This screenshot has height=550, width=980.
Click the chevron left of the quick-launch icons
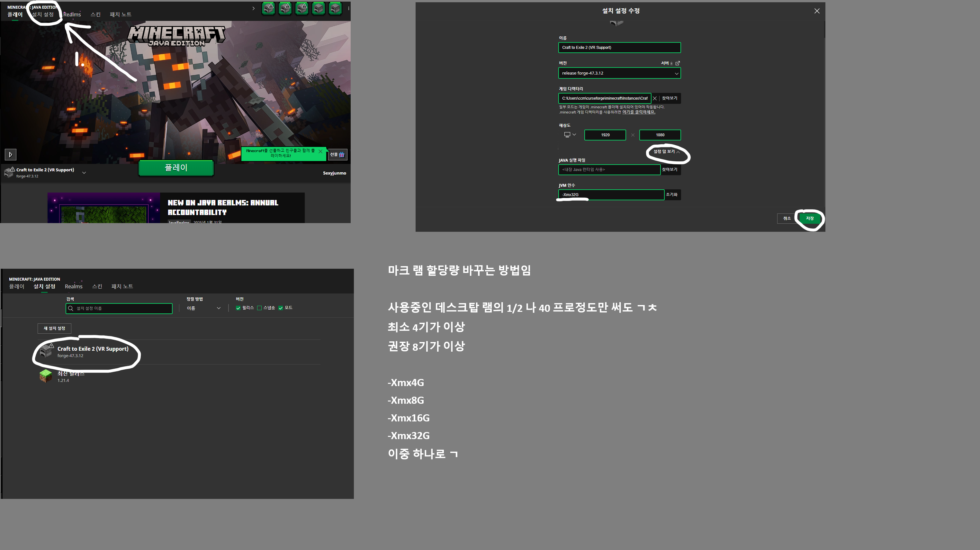(x=253, y=8)
